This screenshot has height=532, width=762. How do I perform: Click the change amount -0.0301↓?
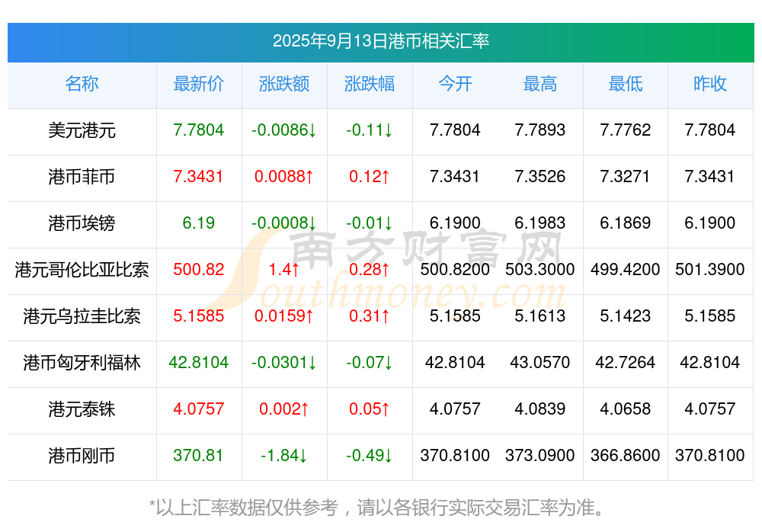283,362
